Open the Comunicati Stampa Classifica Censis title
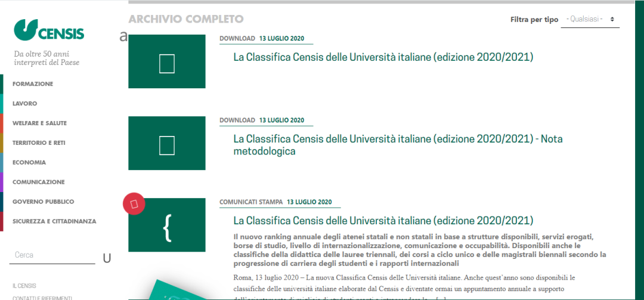The width and height of the screenshot is (644, 300). (383, 220)
